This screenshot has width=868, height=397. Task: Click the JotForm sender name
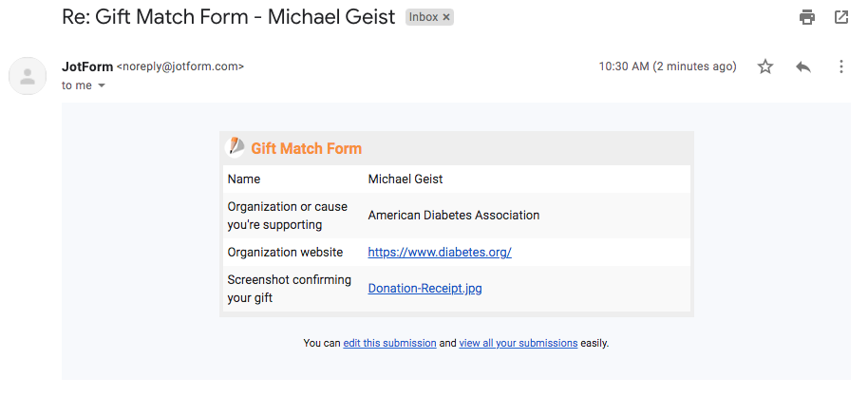(x=86, y=66)
